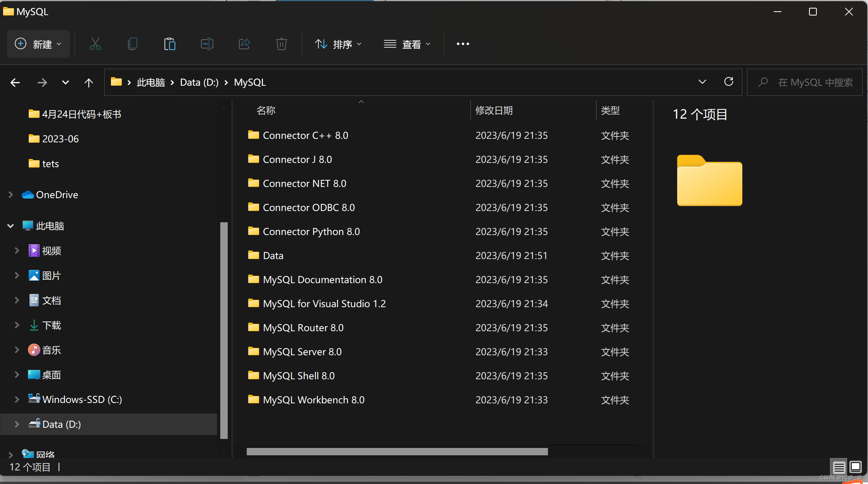
Task: Expand the 音乐 tree node
Action: (17, 350)
